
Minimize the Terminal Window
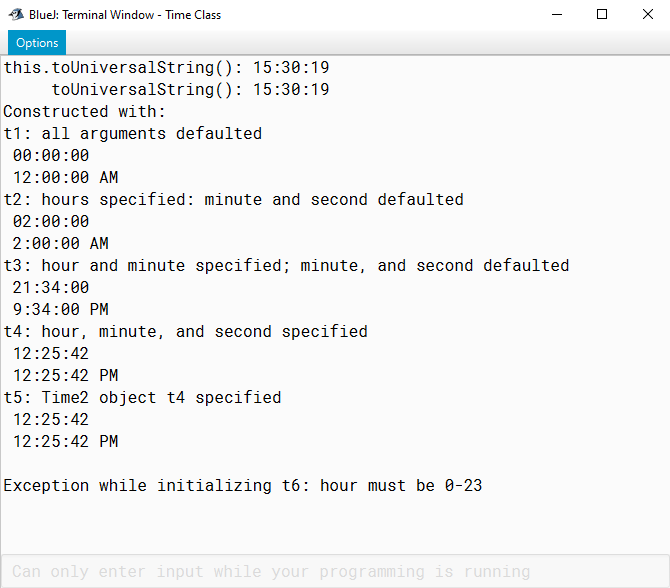557,15
